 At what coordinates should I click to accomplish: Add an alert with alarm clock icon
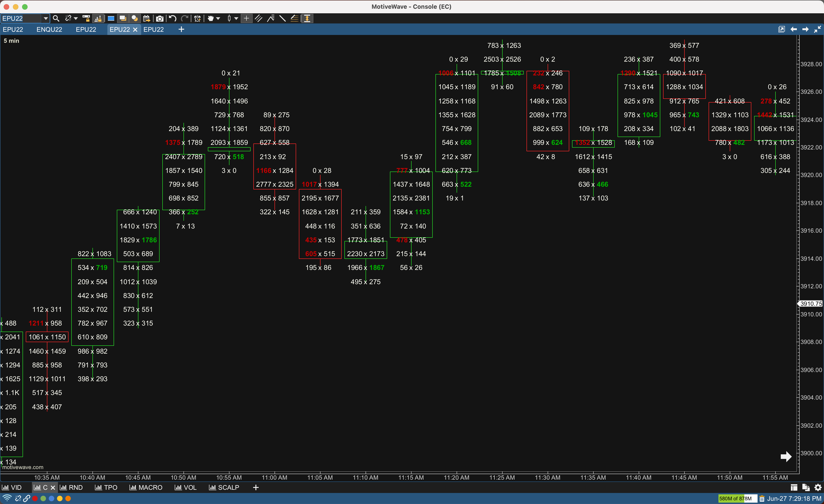point(198,18)
